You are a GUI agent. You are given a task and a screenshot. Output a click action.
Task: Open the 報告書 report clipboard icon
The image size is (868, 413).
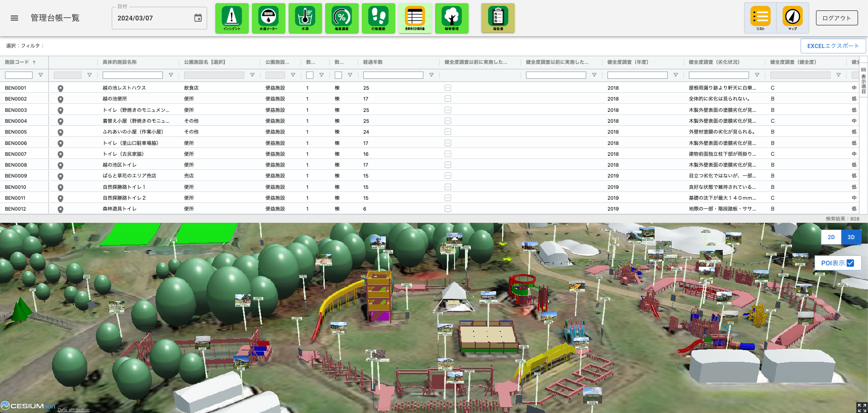pos(498,18)
